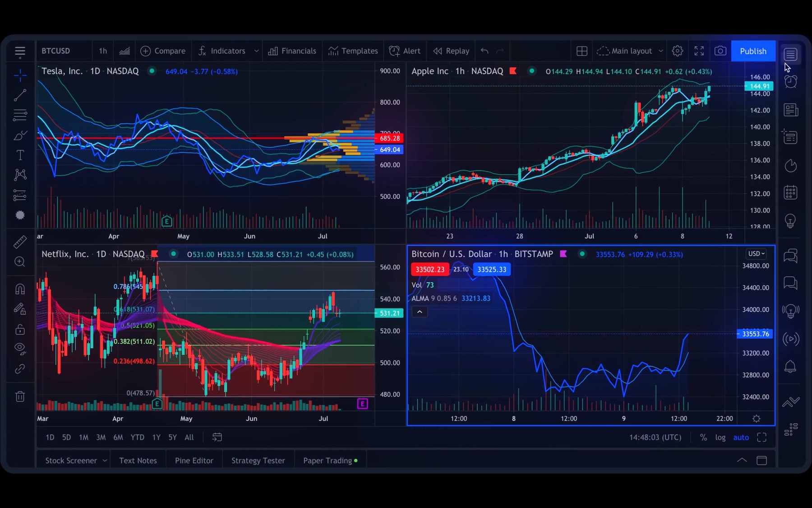The height and width of the screenshot is (508, 812).
Task: Change the 1h interval selector
Action: [103, 51]
